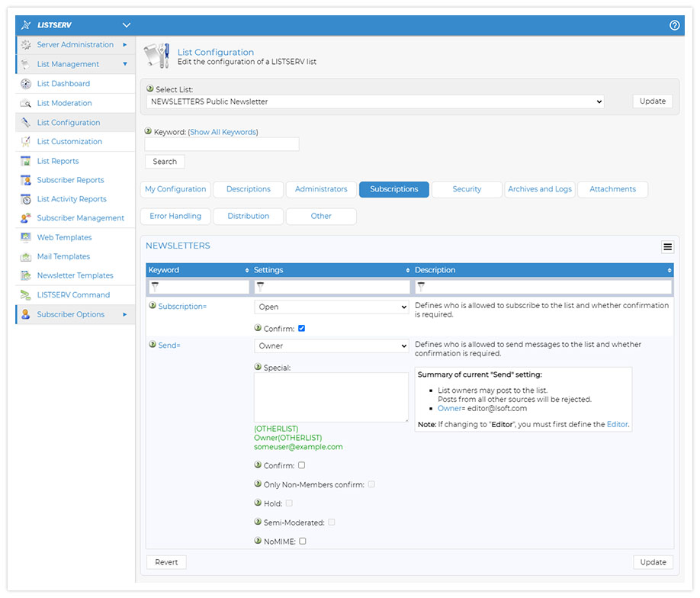Screen dimensions: 700x598
Task: Open the Editor link in Send note
Action: 617,424
